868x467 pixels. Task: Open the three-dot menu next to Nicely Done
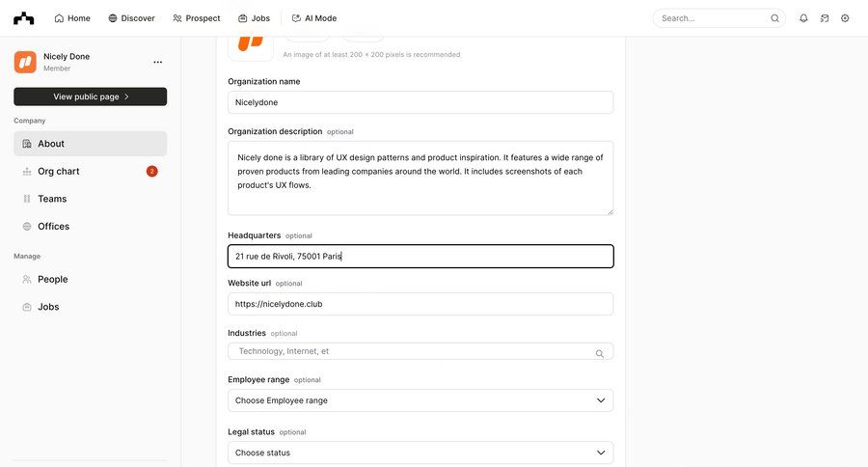click(158, 62)
